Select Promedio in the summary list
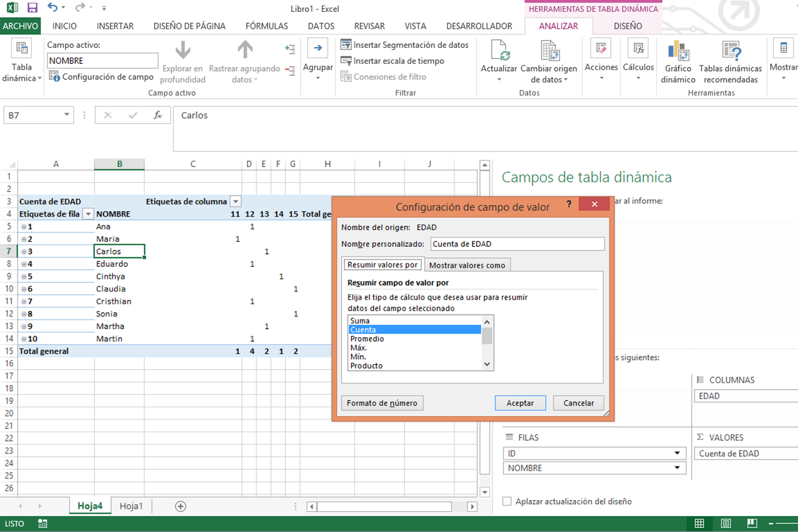Screen dimensions: 798x532 [x=367, y=339]
